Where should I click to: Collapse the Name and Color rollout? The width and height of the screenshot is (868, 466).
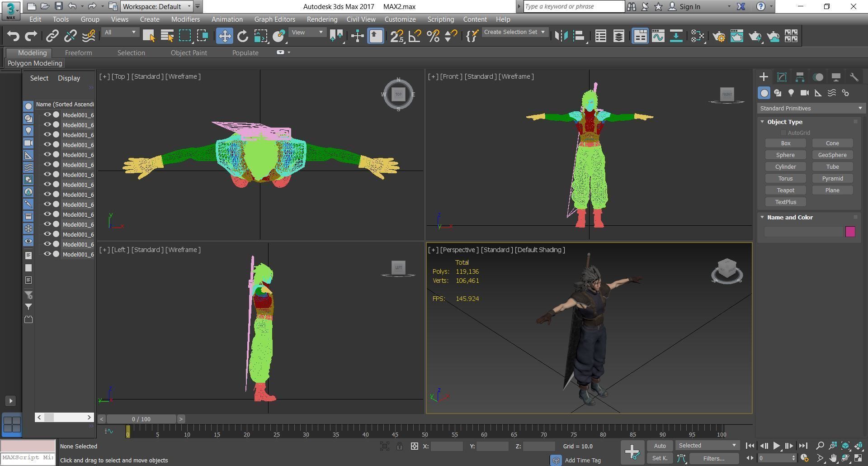point(762,218)
